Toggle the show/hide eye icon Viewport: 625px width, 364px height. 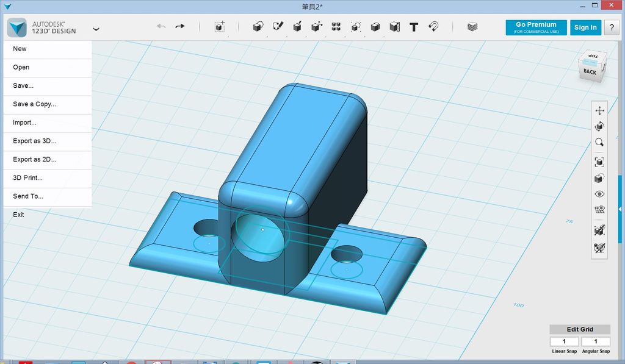pos(599,194)
